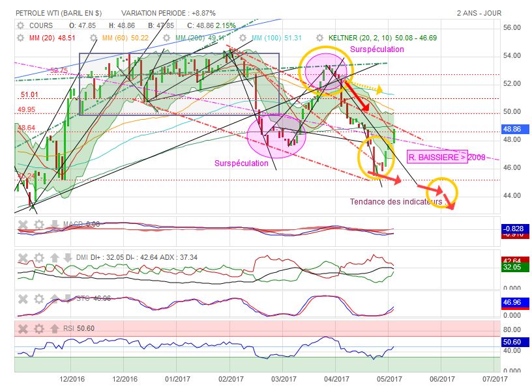The image size is (532, 392).
Task: Click the COURS label
Action: pyautogui.click(x=41, y=25)
